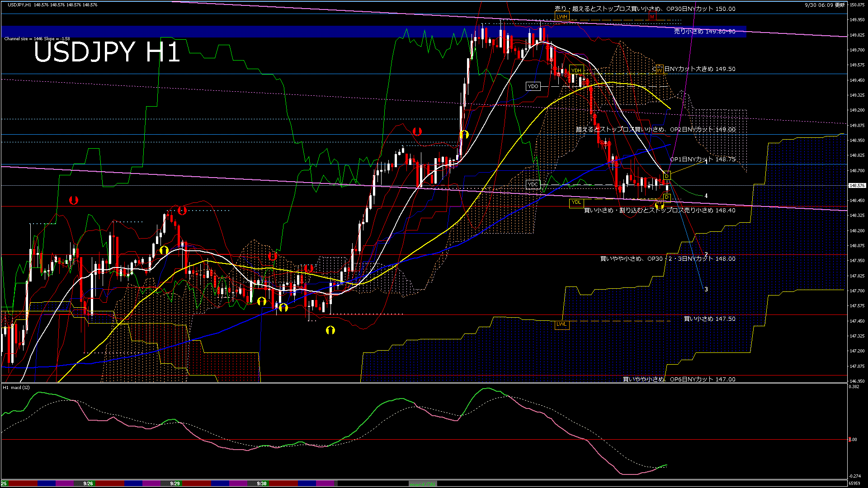Screen dimensions: 868x488
Task: Click the H1 macd (12) indicator title
Action: pyautogui.click(x=17, y=388)
